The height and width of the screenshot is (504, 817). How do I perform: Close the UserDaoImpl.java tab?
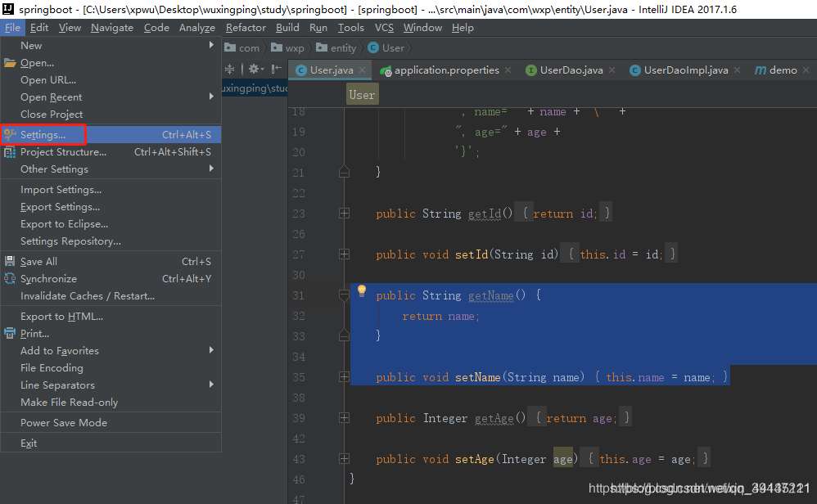tap(737, 70)
